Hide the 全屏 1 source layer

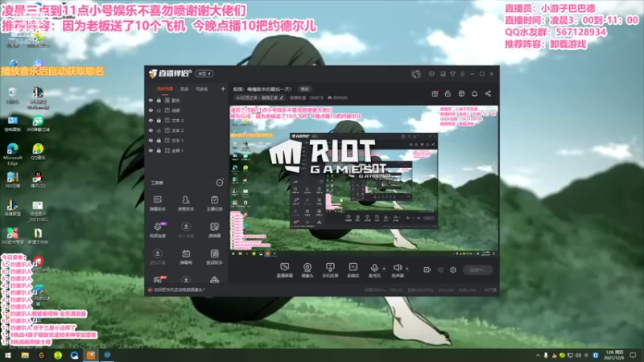click(151, 150)
